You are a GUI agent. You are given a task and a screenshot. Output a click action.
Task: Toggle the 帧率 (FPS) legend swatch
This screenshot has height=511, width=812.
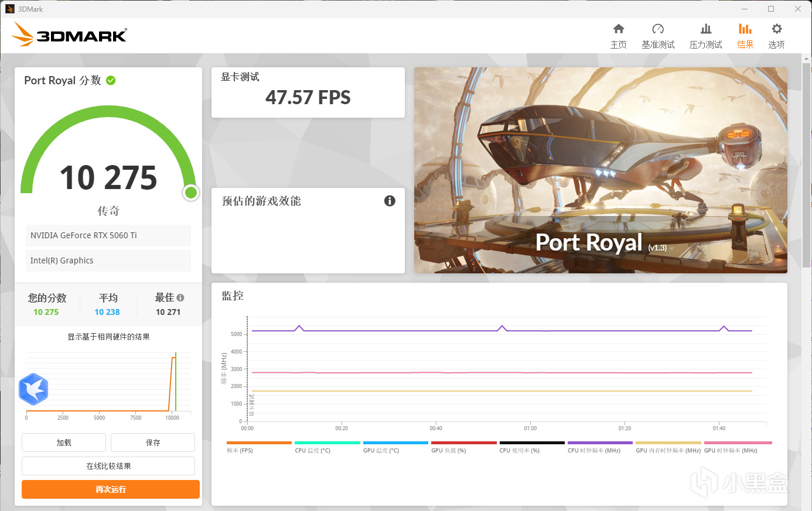click(259, 443)
